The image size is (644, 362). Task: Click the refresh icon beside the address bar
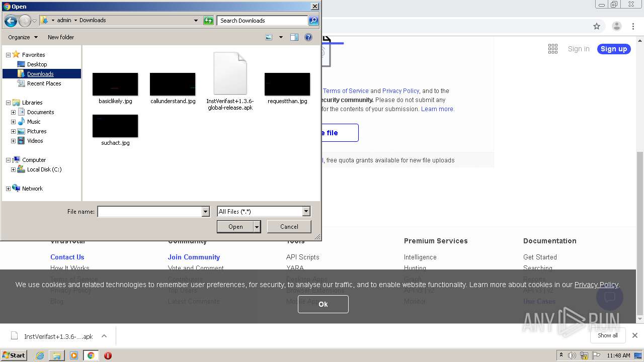208,21
